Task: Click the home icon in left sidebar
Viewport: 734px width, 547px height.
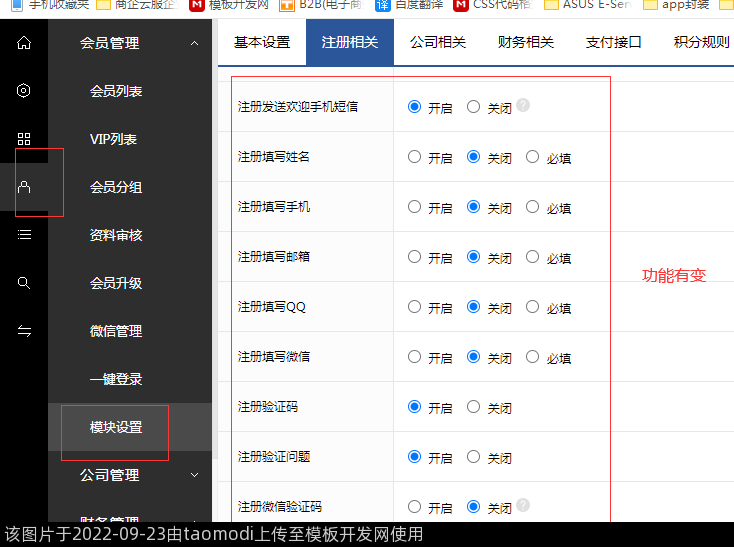Action: coord(24,43)
